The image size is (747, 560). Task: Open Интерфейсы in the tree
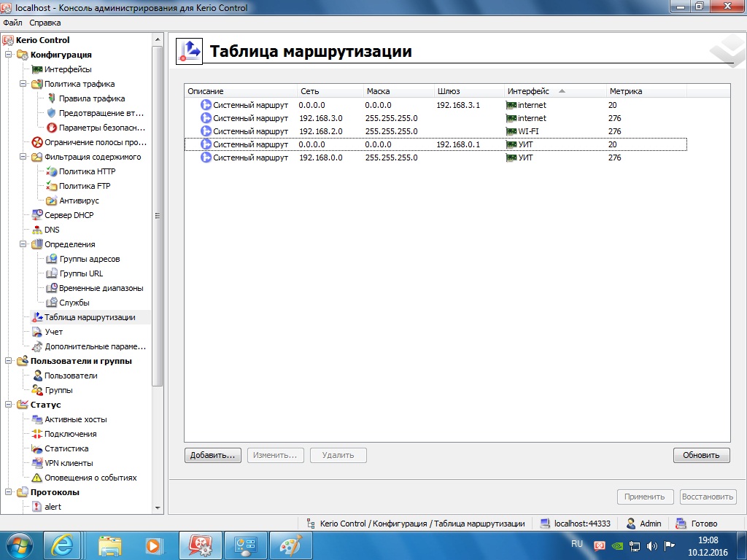pyautogui.click(x=68, y=69)
